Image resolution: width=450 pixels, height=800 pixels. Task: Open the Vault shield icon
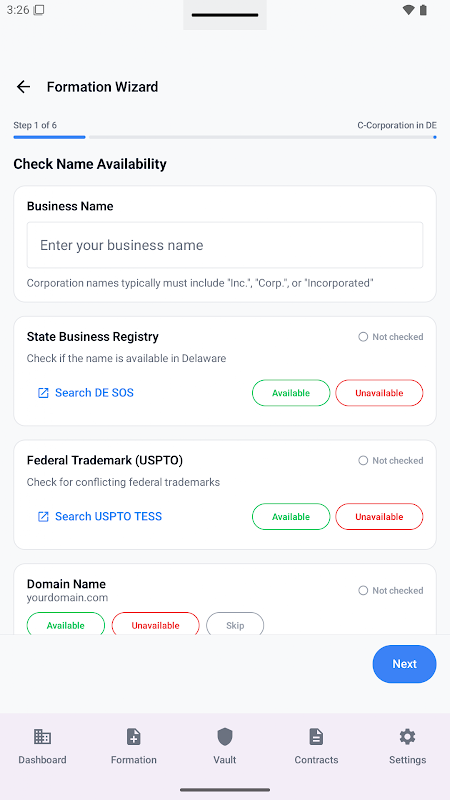[x=225, y=736]
